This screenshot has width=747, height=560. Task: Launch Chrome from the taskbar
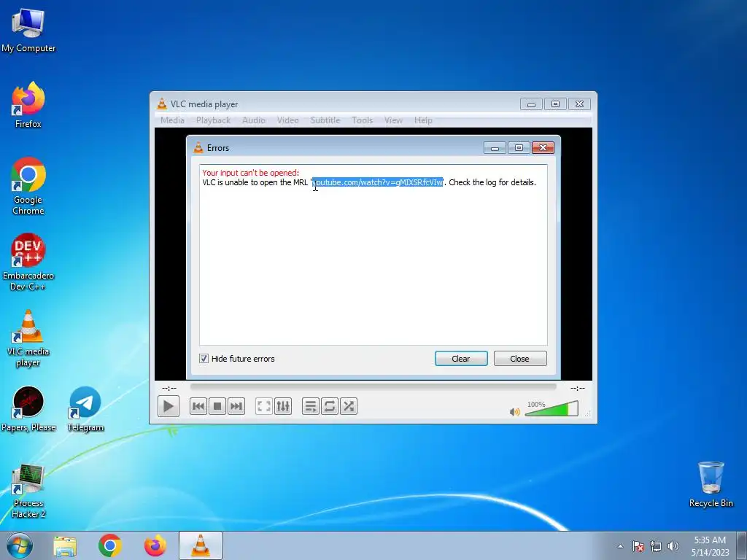[110, 545]
